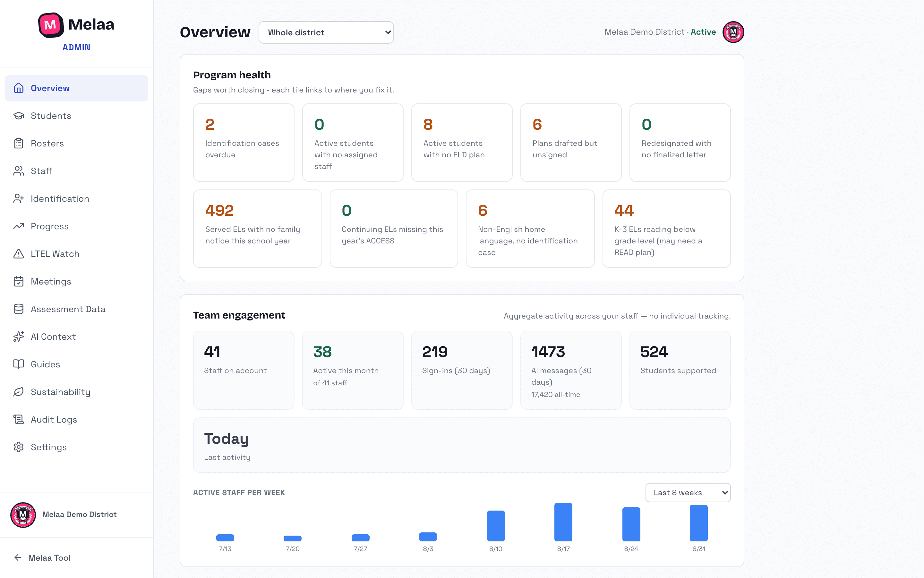Open the Whole district scope dropdown
924x578 pixels.
tap(326, 32)
